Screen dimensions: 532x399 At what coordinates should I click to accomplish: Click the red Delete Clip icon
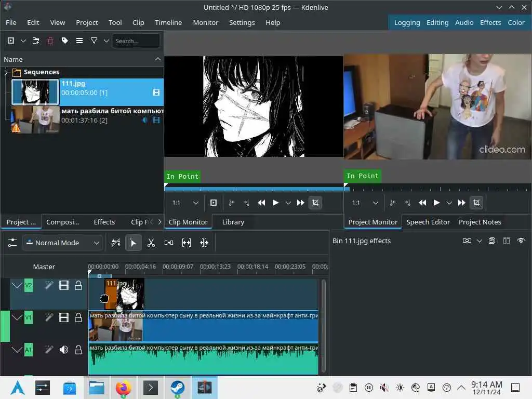point(50,41)
